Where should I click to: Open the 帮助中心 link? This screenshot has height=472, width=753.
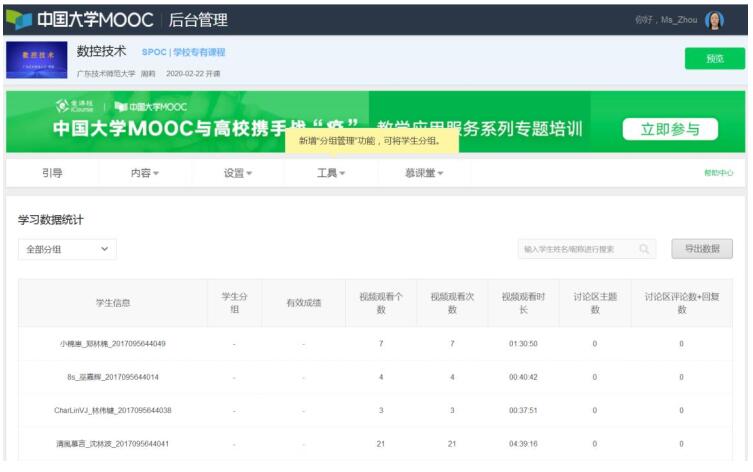(718, 173)
